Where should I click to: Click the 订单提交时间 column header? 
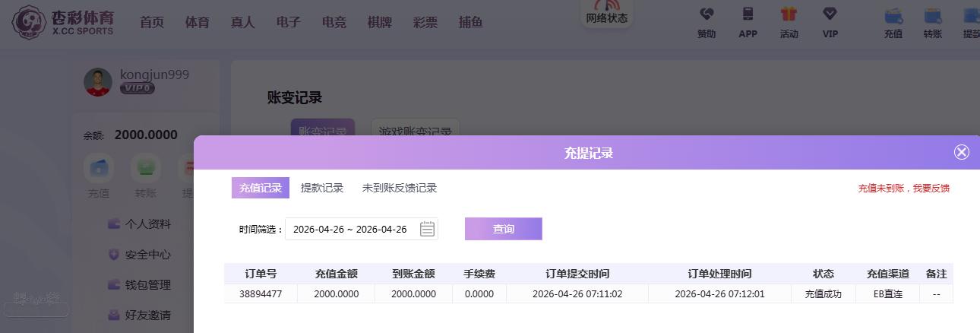(x=577, y=274)
